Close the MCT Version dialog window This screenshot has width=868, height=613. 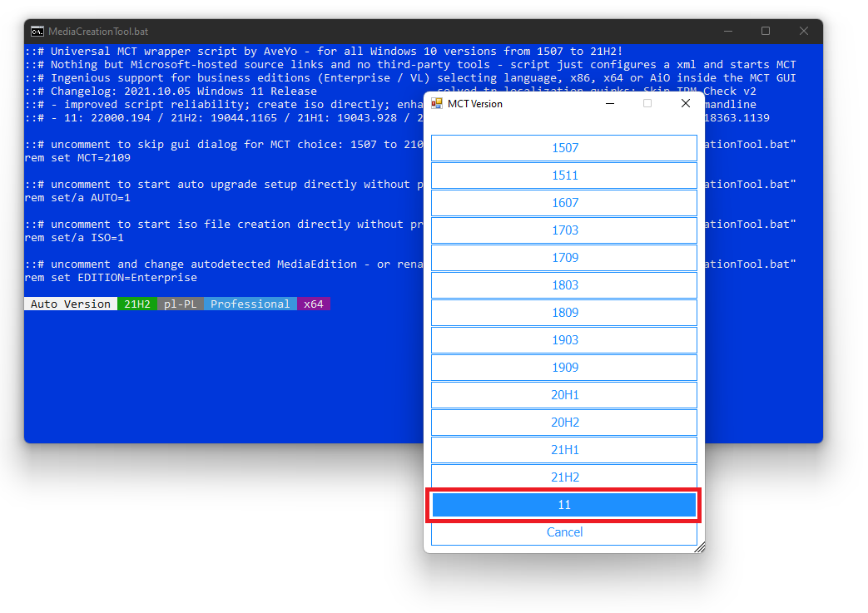coord(685,103)
